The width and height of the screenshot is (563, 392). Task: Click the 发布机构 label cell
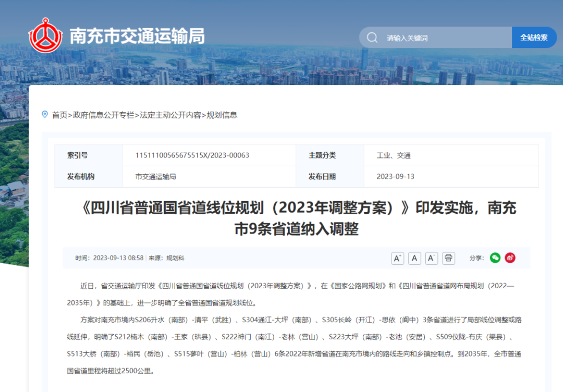(89, 177)
